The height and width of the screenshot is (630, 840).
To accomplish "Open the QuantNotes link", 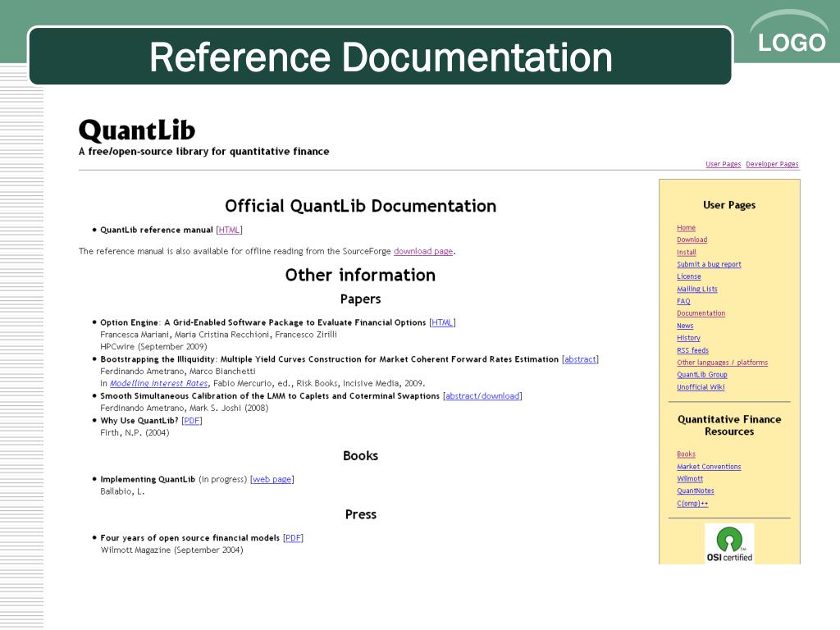I will (x=696, y=491).
